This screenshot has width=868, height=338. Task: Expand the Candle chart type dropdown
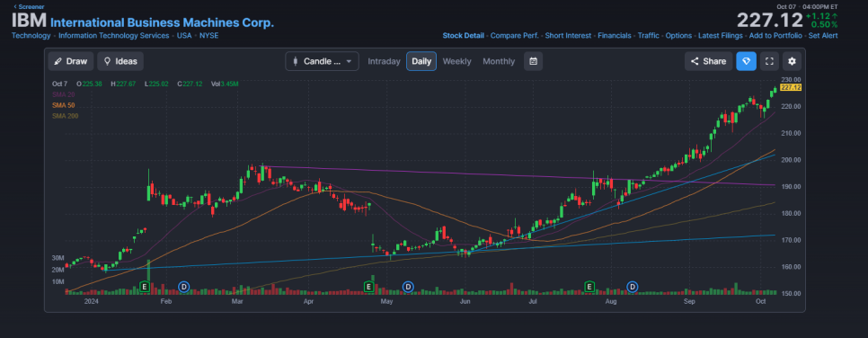(323, 61)
